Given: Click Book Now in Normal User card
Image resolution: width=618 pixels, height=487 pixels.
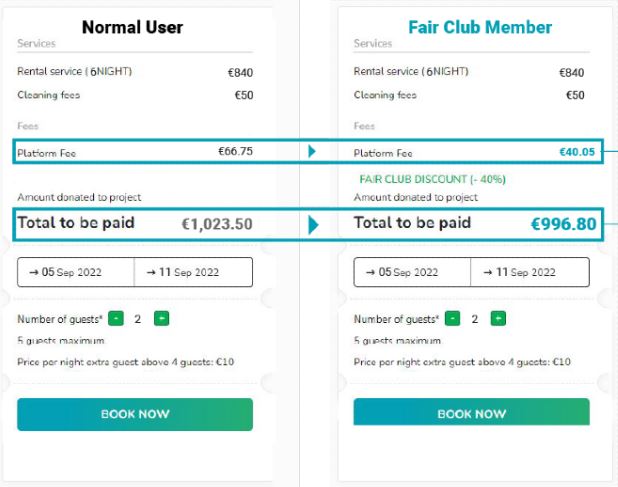Looking at the screenshot, I should point(135,414).
